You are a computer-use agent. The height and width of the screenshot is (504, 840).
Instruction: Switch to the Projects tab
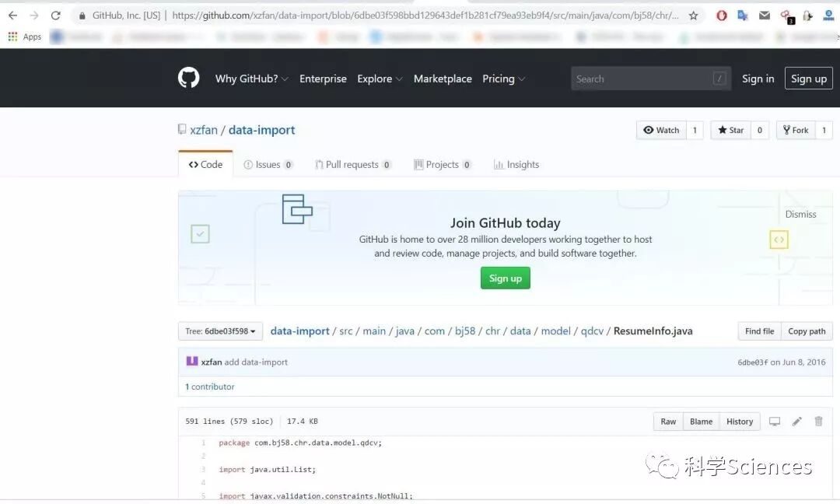point(443,164)
